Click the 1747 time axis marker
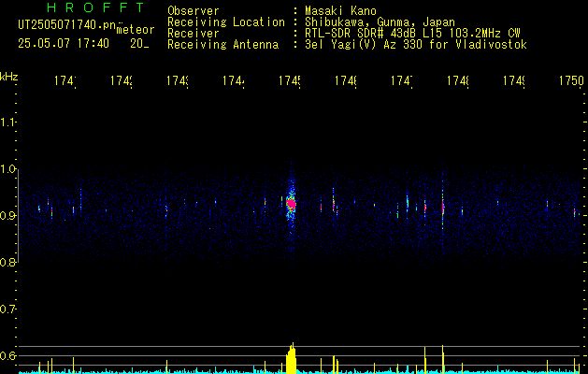Image resolution: width=588 pixels, height=374 pixels. click(x=402, y=80)
